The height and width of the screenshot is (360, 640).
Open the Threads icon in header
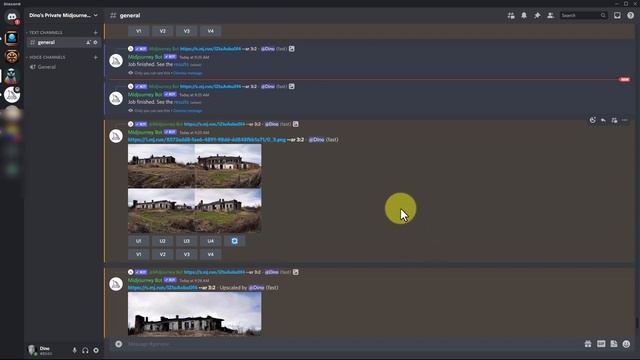(x=511, y=16)
